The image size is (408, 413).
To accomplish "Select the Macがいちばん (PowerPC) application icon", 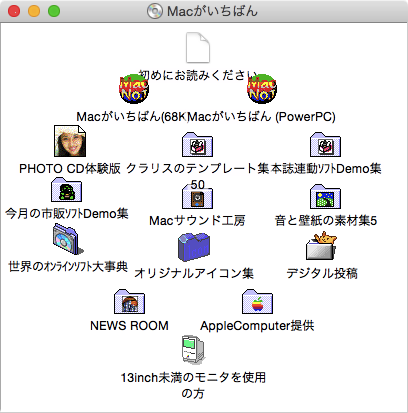I will [262, 89].
